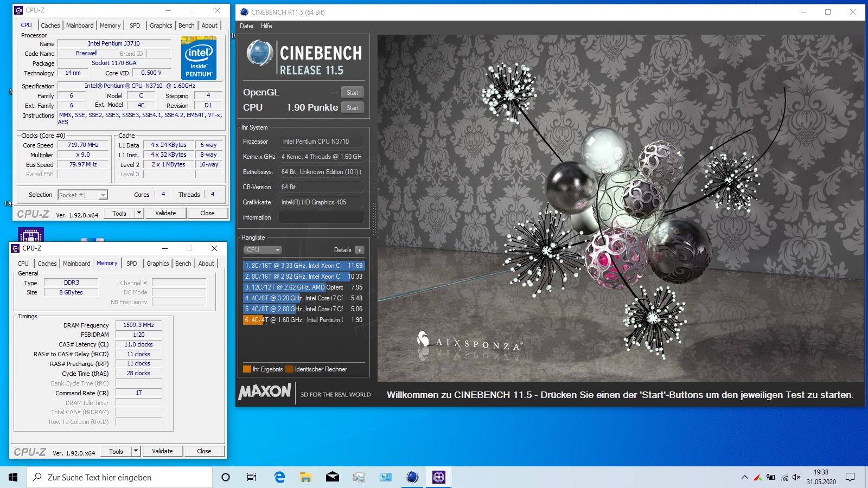Screen dimensions: 868x488
Task: Switch to Memory tab in upper CPU-Z
Action: [110, 25]
